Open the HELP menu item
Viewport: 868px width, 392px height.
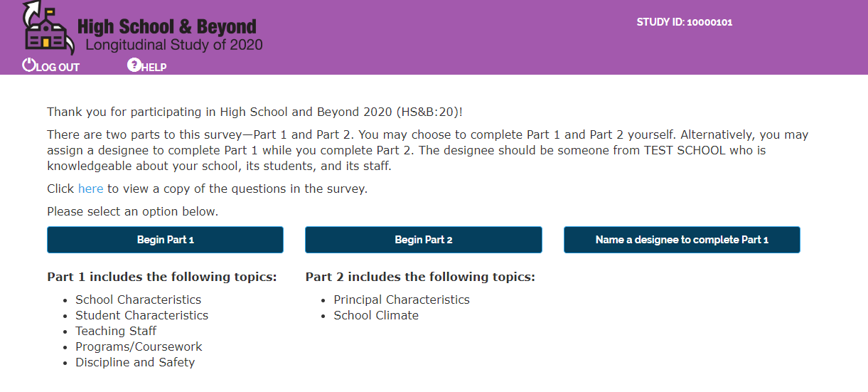coord(154,68)
